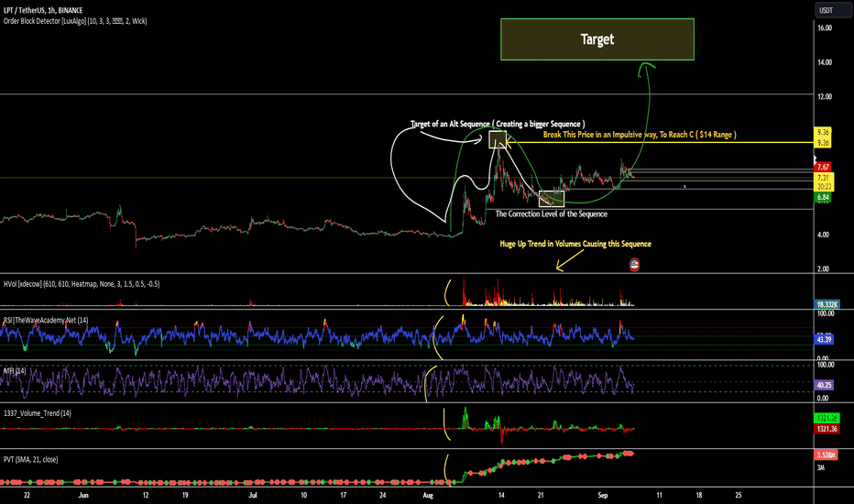Viewport: 854px width, 504px height.
Task: Click the 3M label on PVT axis
Action: pos(821,467)
